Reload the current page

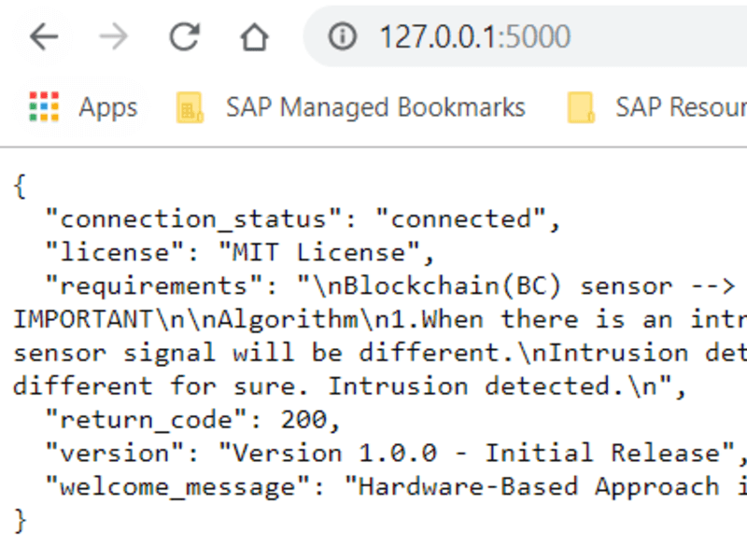(x=184, y=36)
